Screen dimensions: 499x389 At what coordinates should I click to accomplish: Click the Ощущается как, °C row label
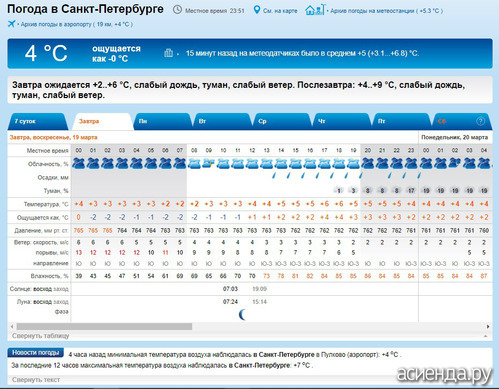43,218
